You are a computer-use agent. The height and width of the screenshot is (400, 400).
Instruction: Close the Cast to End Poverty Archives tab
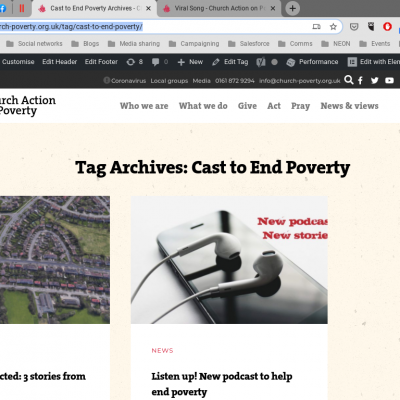pyautogui.click(x=149, y=8)
